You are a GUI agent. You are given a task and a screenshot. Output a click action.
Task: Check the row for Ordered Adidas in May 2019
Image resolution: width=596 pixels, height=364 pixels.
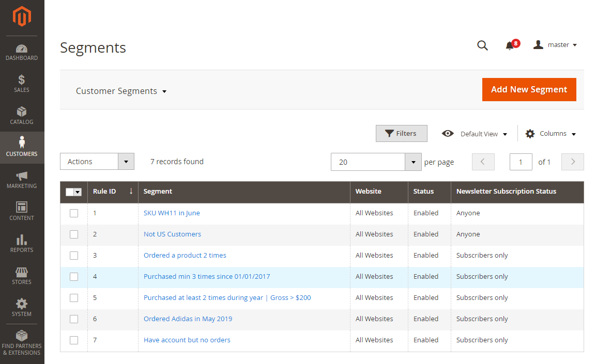[x=73, y=319]
